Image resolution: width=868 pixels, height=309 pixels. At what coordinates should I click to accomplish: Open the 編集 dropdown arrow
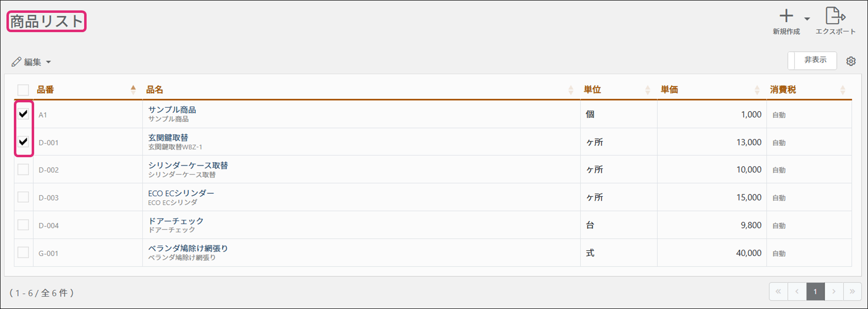(x=48, y=62)
